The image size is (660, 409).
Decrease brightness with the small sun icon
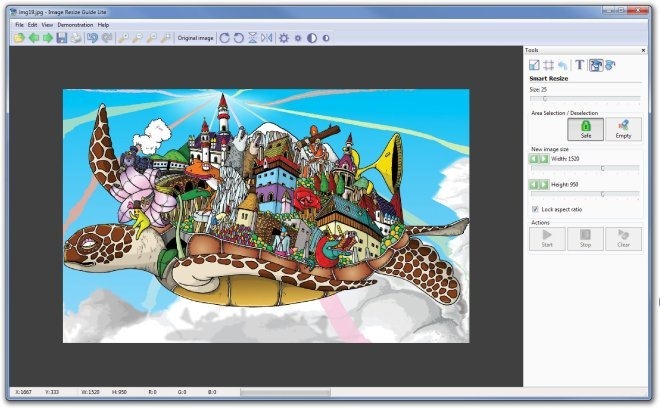298,38
